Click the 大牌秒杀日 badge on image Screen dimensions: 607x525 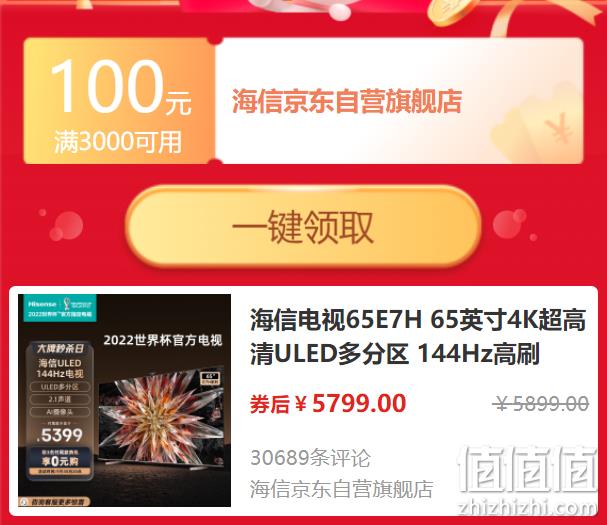(x=60, y=348)
